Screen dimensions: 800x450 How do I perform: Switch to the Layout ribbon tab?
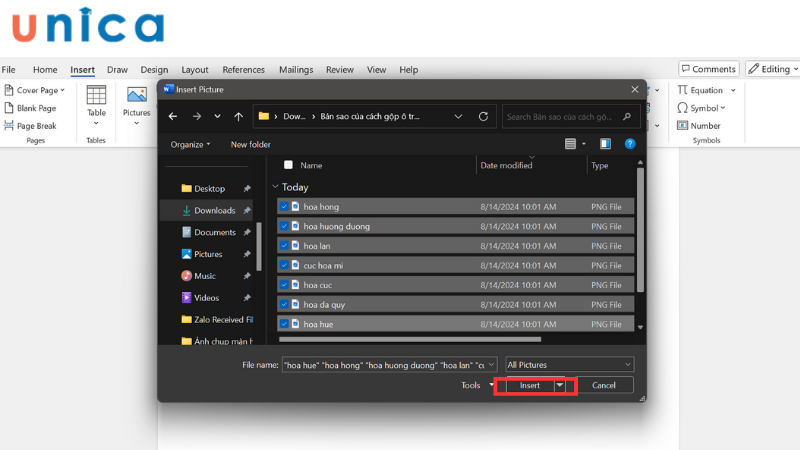(x=195, y=70)
